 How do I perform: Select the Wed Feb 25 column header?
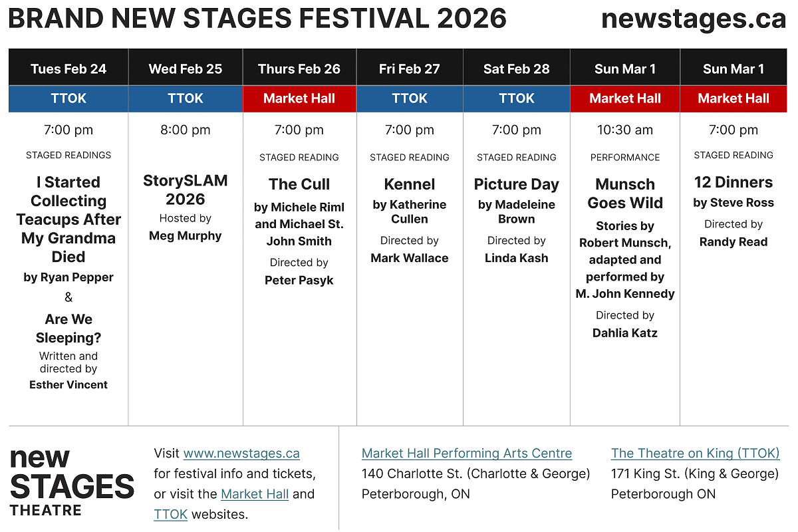(x=186, y=69)
